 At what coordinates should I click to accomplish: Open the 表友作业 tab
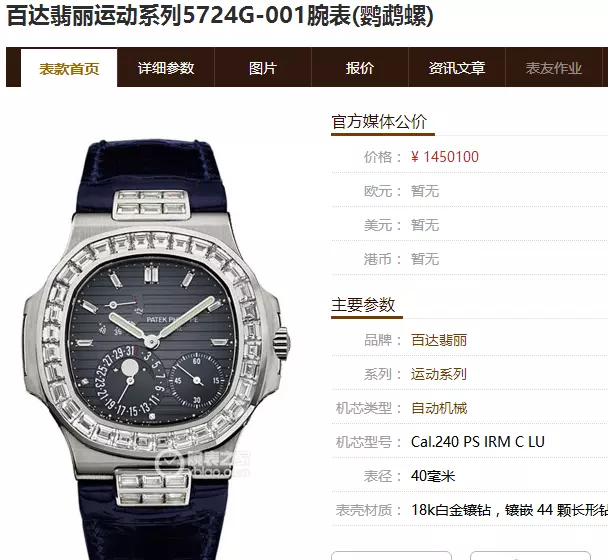click(x=554, y=68)
